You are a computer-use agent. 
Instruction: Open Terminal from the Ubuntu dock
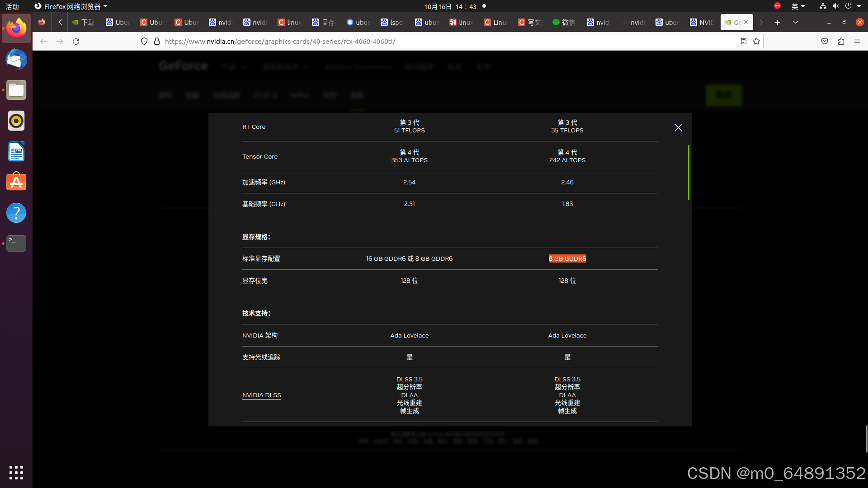pyautogui.click(x=16, y=244)
